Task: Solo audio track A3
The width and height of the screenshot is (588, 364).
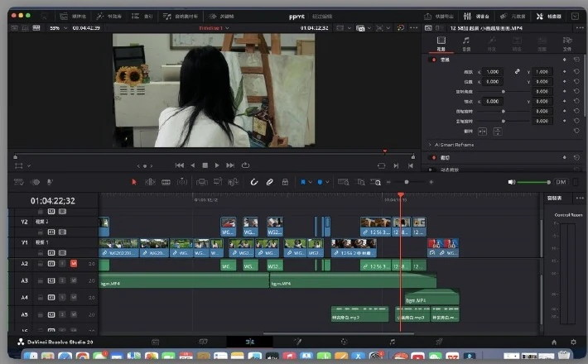Action: tap(62, 280)
